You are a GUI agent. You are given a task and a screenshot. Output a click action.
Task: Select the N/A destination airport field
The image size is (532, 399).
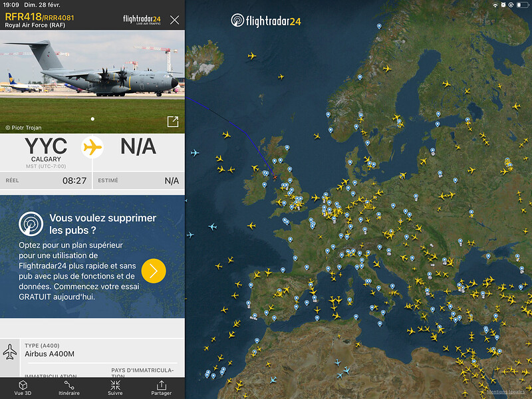coord(138,147)
